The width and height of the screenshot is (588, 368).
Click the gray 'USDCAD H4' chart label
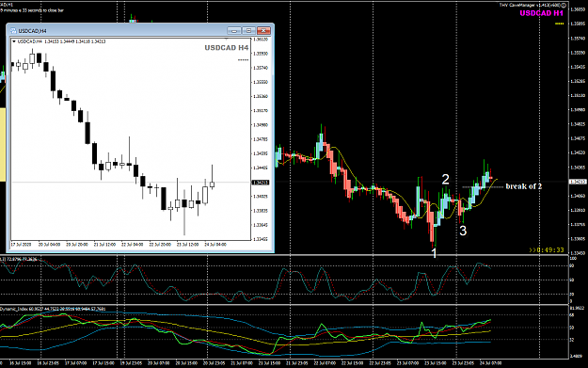[226, 48]
